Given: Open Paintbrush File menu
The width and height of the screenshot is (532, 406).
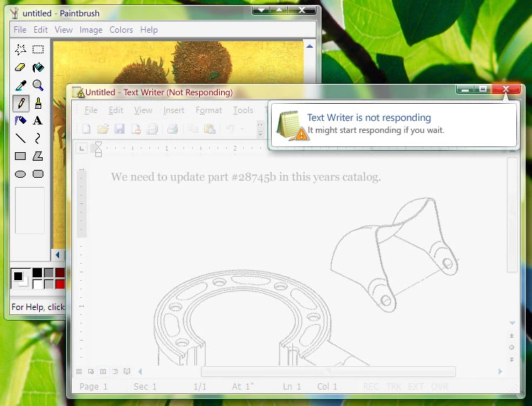Looking at the screenshot, I should [20, 30].
